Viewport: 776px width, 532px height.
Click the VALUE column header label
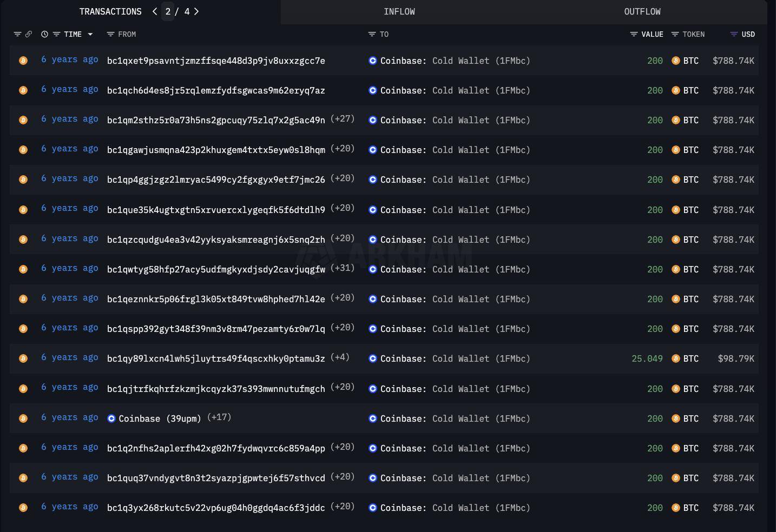(652, 34)
